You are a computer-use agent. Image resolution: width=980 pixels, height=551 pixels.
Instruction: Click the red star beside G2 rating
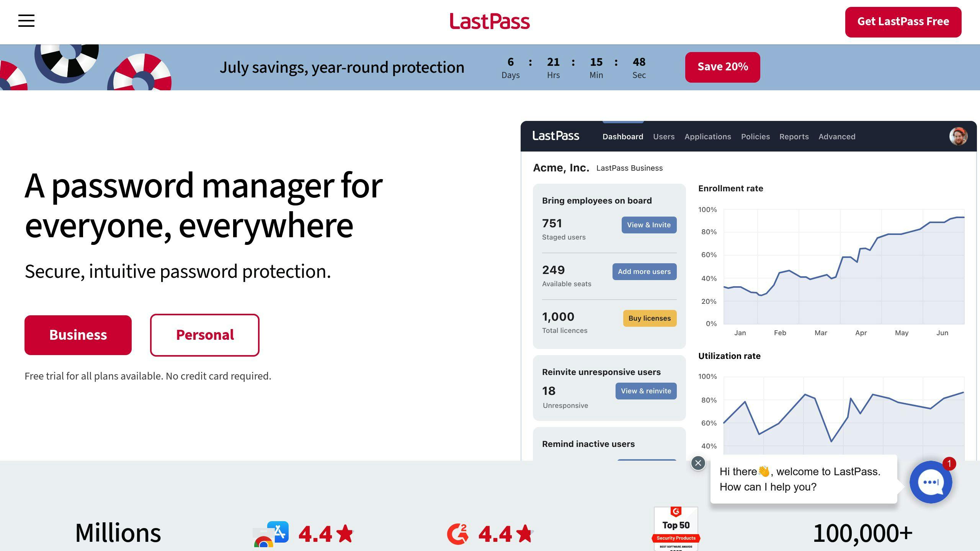point(524,533)
